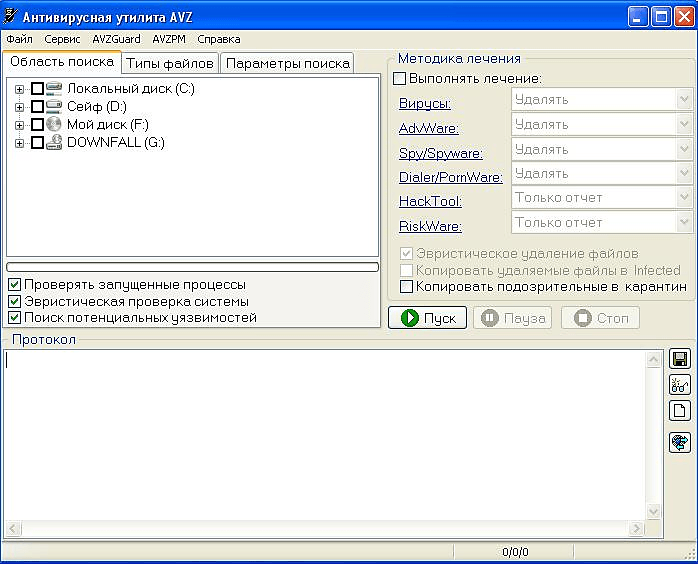Screen dimensions: 698x564
Task: Click the DOWNFALL (G:) removable drive icon
Action: pos(54,142)
